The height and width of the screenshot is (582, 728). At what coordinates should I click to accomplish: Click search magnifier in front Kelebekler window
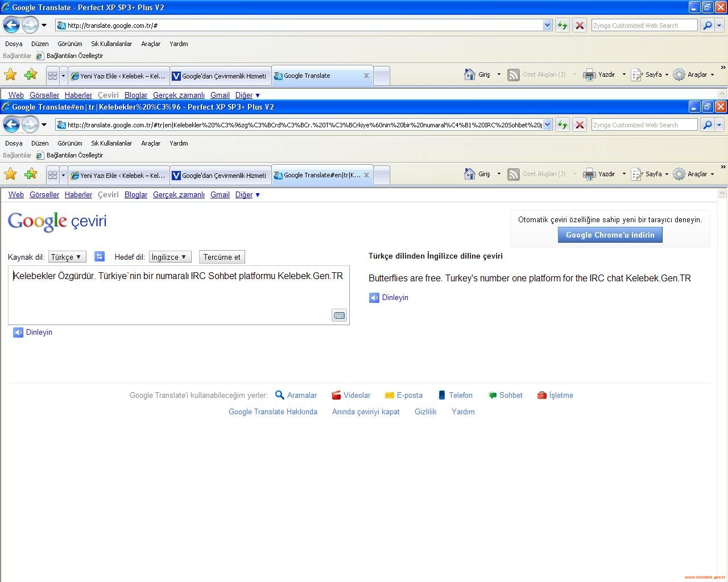pyautogui.click(x=707, y=125)
